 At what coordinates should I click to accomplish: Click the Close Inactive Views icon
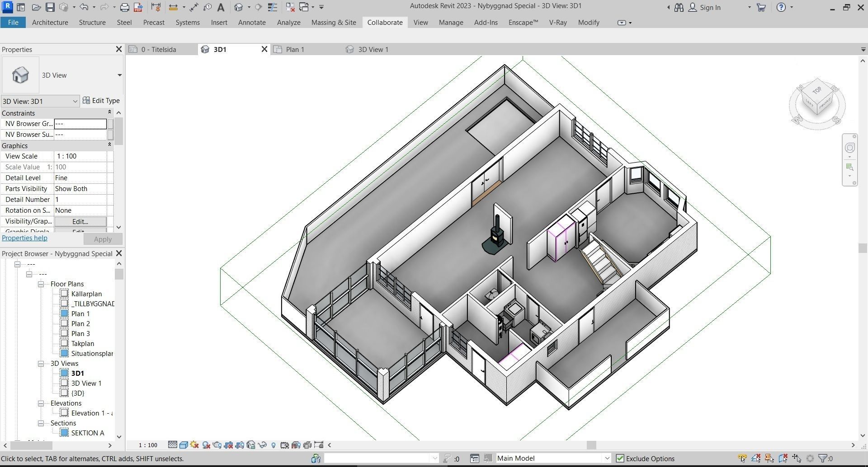(290, 7)
